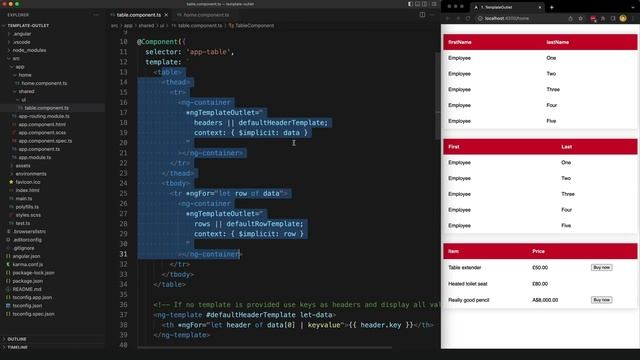Open tsconfig.json file

(x=27, y=306)
